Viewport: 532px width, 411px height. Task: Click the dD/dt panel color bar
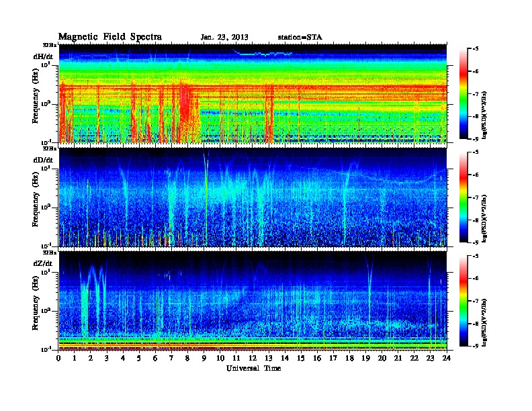click(463, 197)
